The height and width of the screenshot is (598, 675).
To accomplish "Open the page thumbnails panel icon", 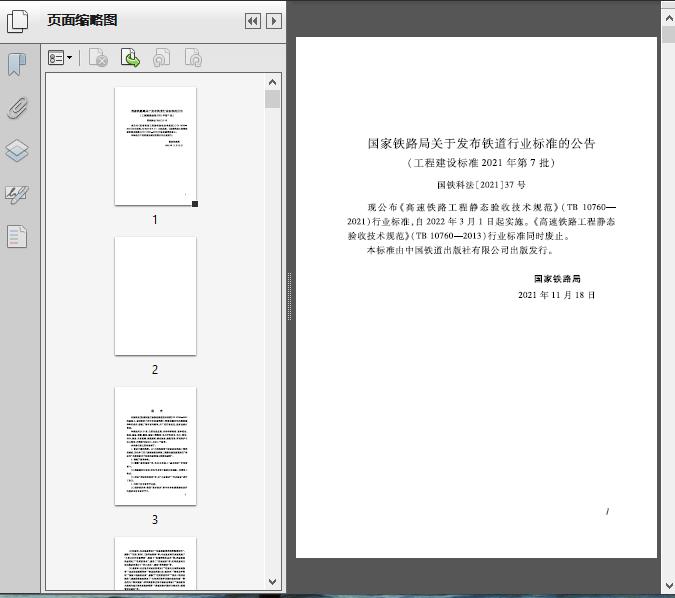I will tap(18, 21).
